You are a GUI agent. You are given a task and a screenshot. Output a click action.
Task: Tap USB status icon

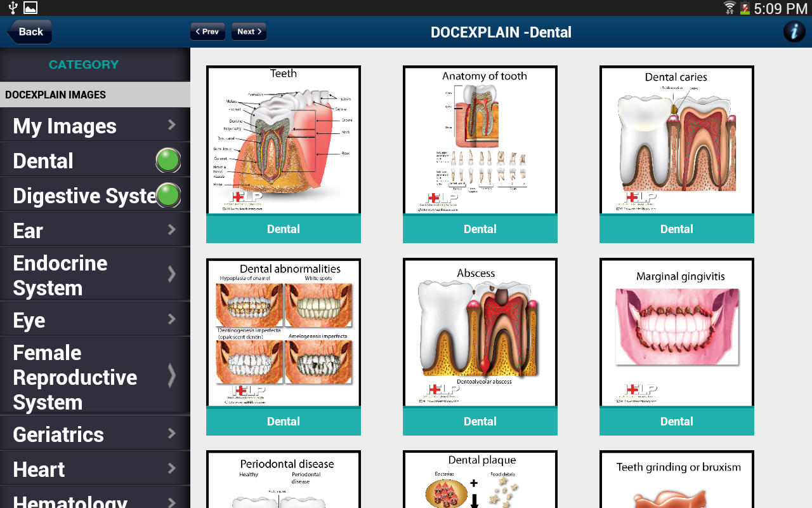click(x=13, y=8)
